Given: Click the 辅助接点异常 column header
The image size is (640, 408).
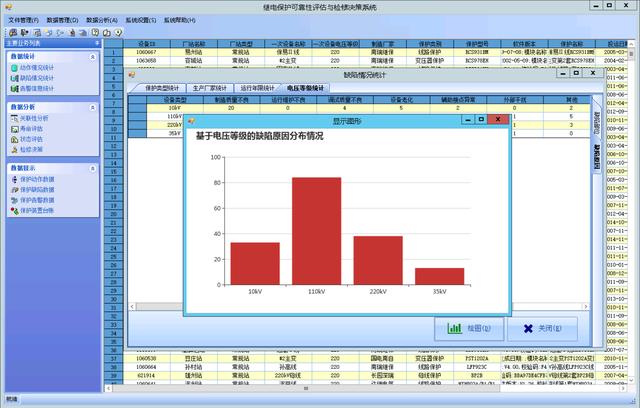Looking at the screenshot, I should coord(458,99).
